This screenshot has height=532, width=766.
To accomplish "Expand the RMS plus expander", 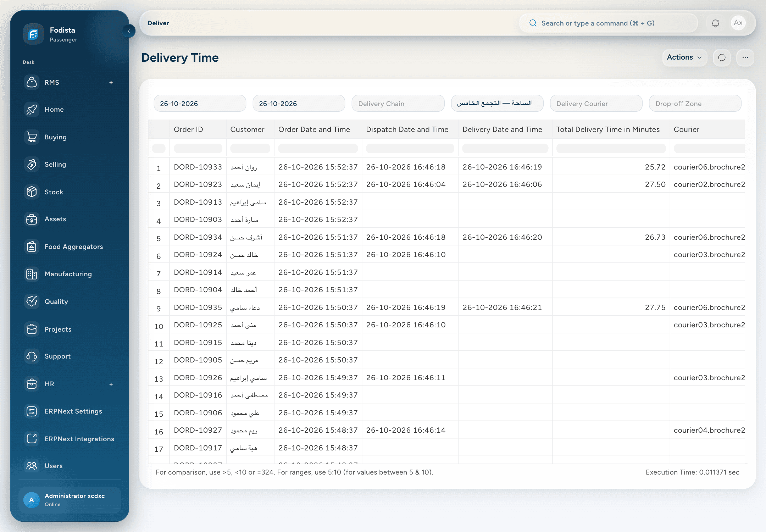I will (111, 83).
